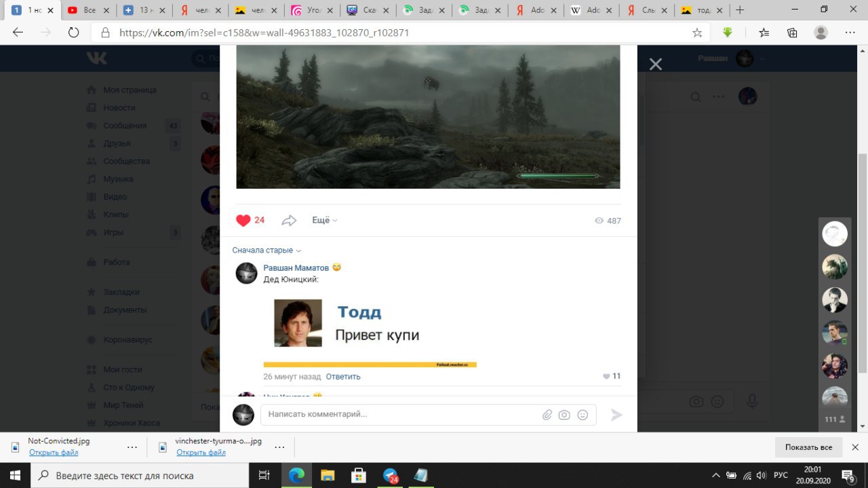Send comment with paper-plane icon
Viewport: 868px width, 488px height.
(x=616, y=415)
